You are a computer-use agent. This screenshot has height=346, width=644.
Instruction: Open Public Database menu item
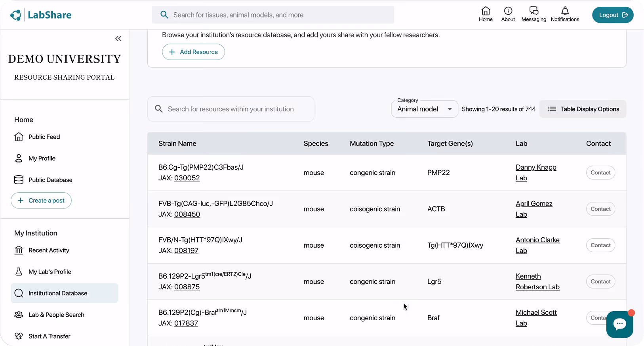[50, 180]
